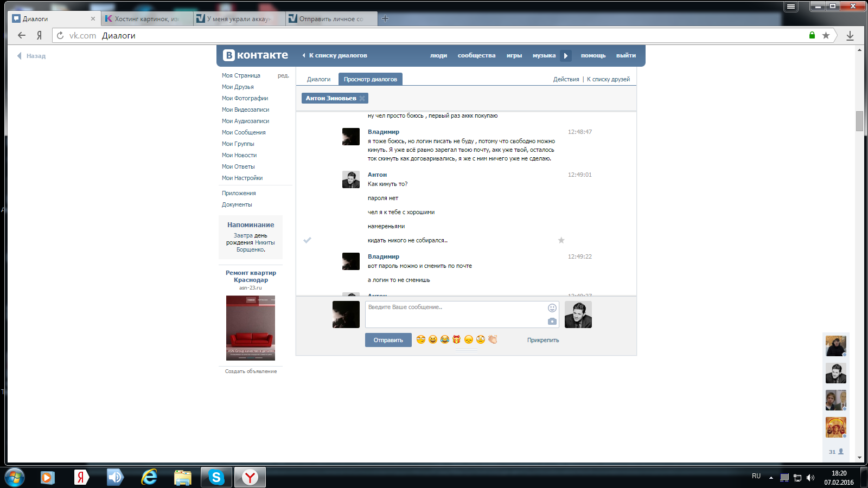Open Windows Explorer from the taskbar
Image resolution: width=868 pixels, height=488 pixels.
(x=182, y=477)
